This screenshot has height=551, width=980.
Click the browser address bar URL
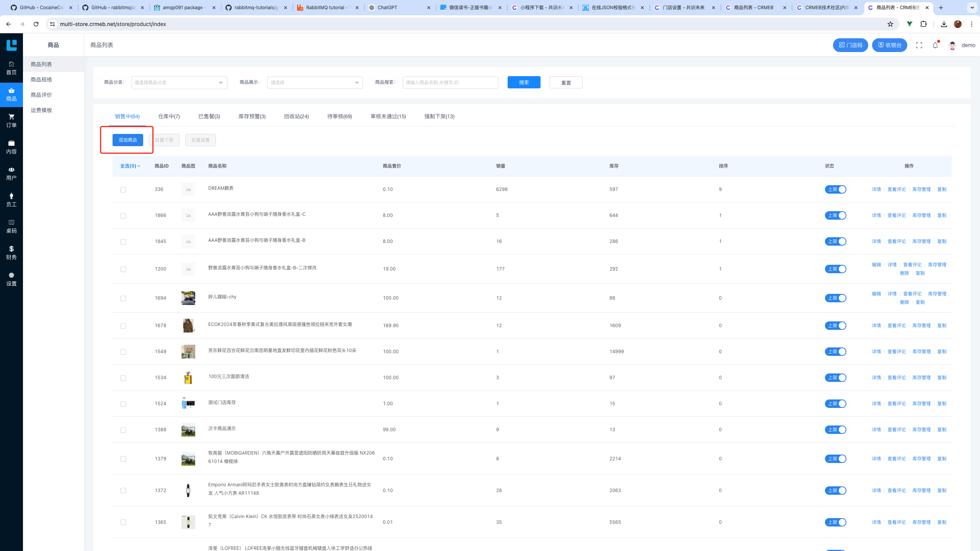(113, 24)
